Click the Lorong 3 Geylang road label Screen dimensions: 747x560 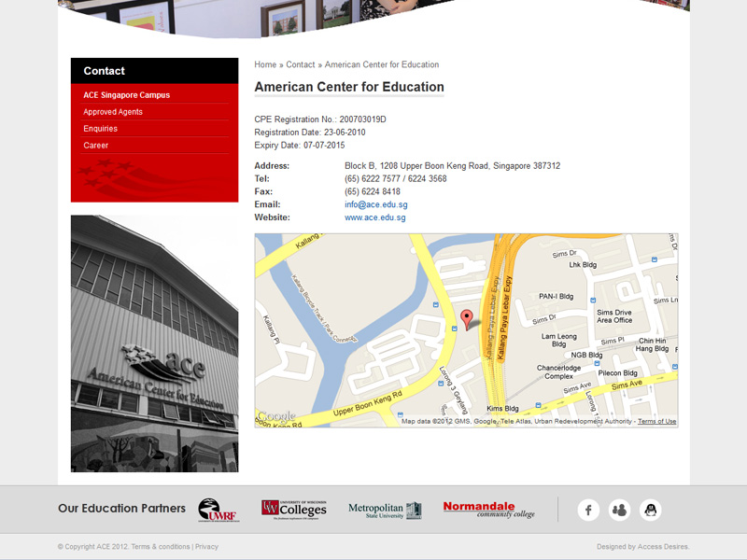click(453, 390)
